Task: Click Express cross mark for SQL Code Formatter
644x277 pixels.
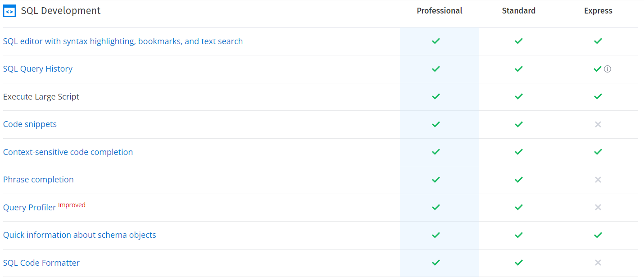Action: point(598,263)
